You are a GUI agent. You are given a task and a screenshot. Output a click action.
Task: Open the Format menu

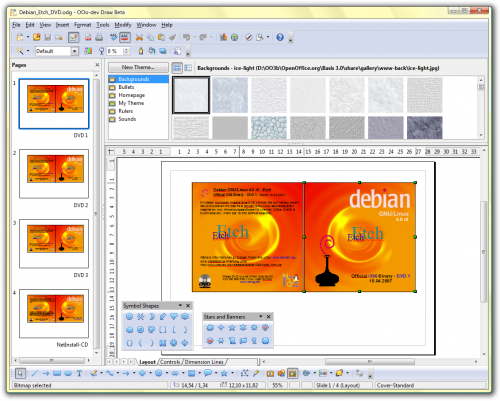pos(82,25)
